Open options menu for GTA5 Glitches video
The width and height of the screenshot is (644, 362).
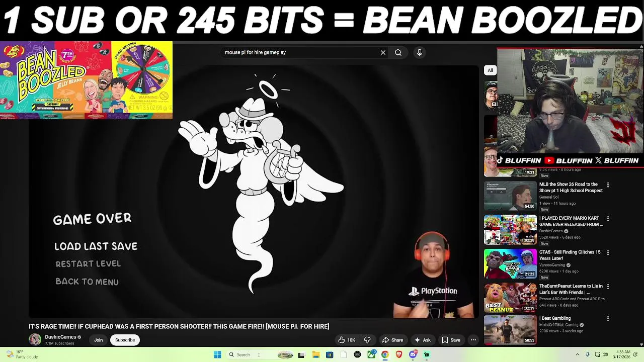point(608,253)
